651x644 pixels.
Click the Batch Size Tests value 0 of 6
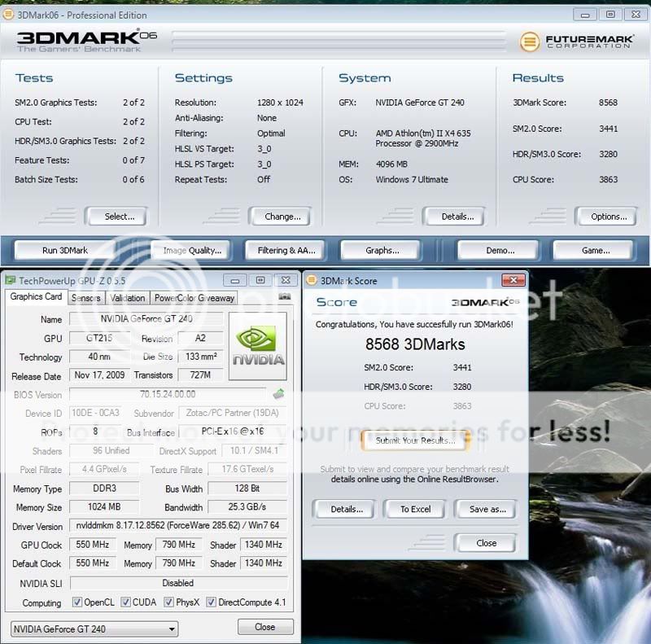click(133, 179)
